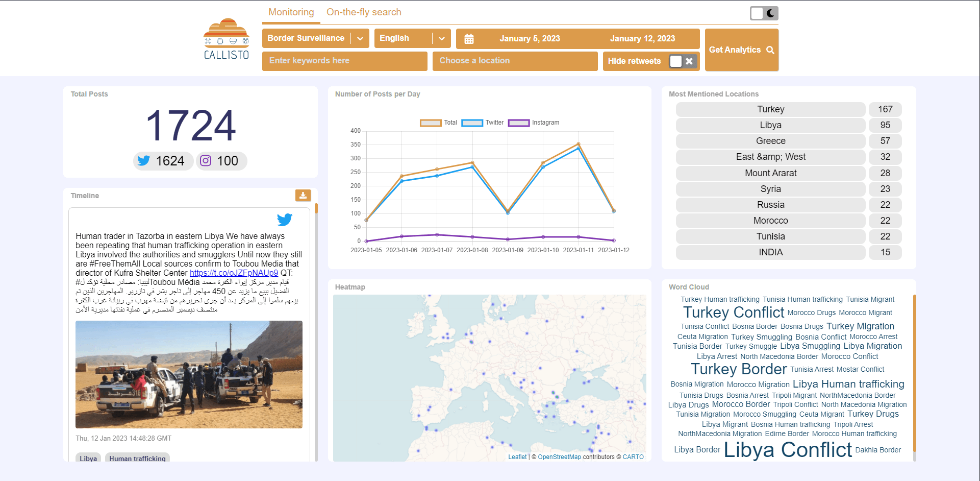Screen dimensions: 980x481
Task: Toggle the dark mode switch
Action: pyautogui.click(x=764, y=13)
